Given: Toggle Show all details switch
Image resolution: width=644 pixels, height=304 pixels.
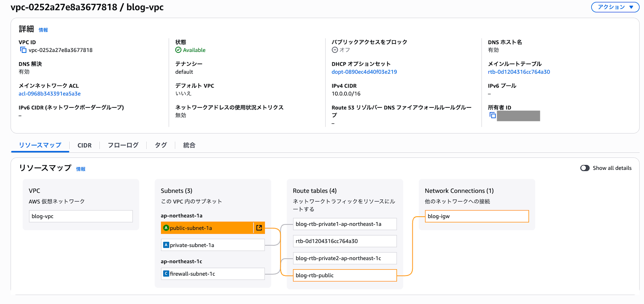Looking at the screenshot, I should click(585, 168).
